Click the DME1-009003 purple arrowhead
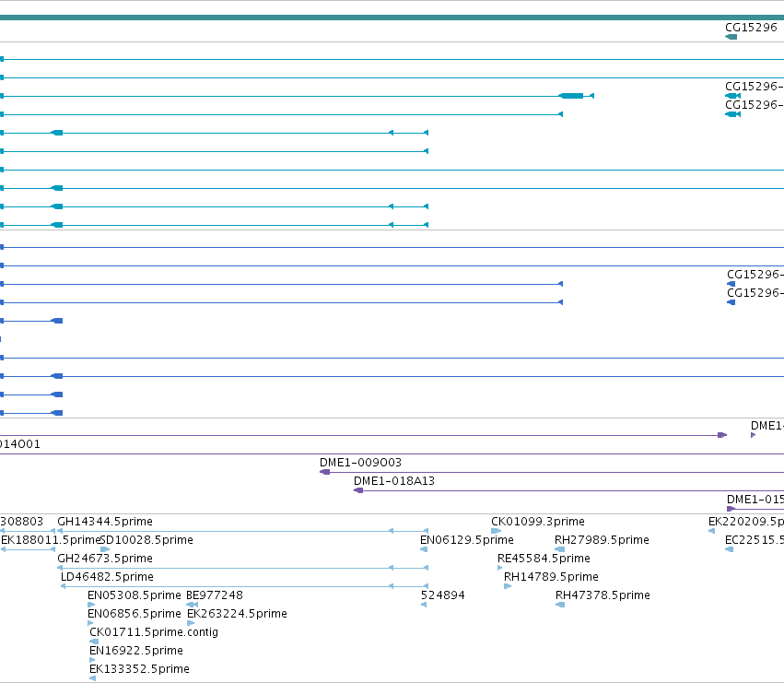Viewport: 784px width, 683px height. (x=324, y=472)
